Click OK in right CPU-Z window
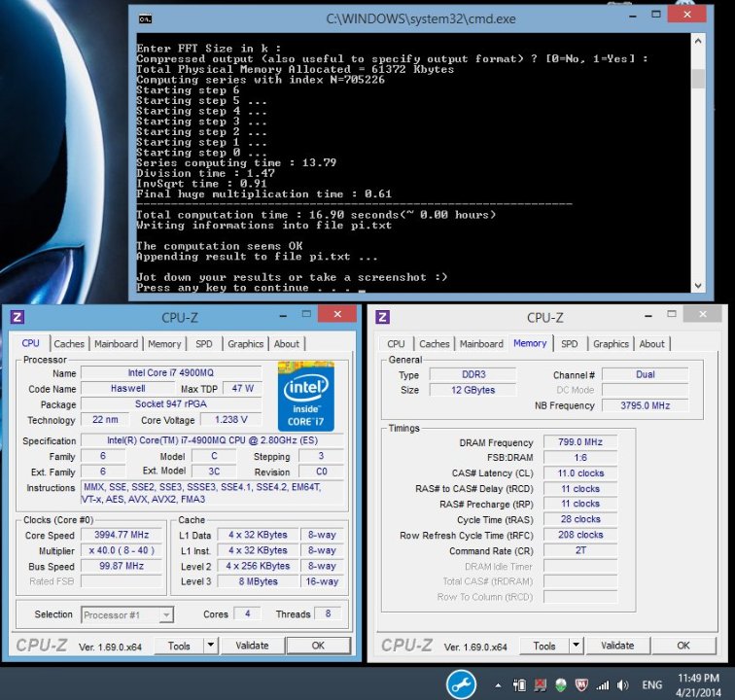 click(683, 646)
